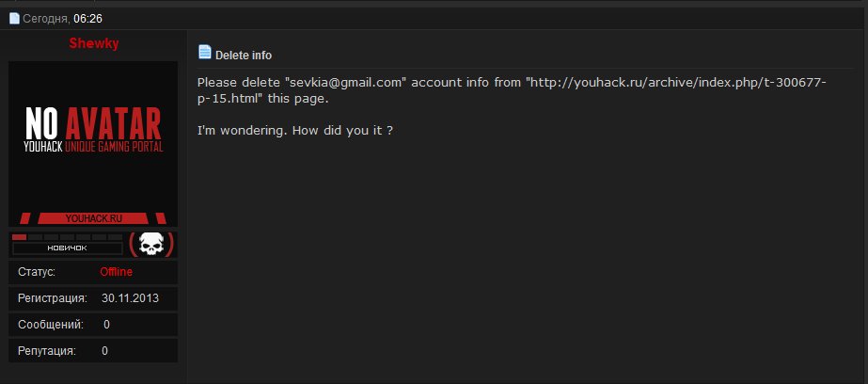The width and height of the screenshot is (868, 384).
Task: Click the Сообщений count row
Action: pos(93,325)
